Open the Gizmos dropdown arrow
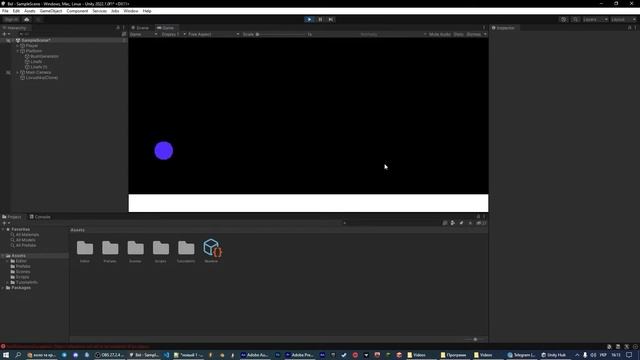The image size is (640, 360). tap(485, 34)
